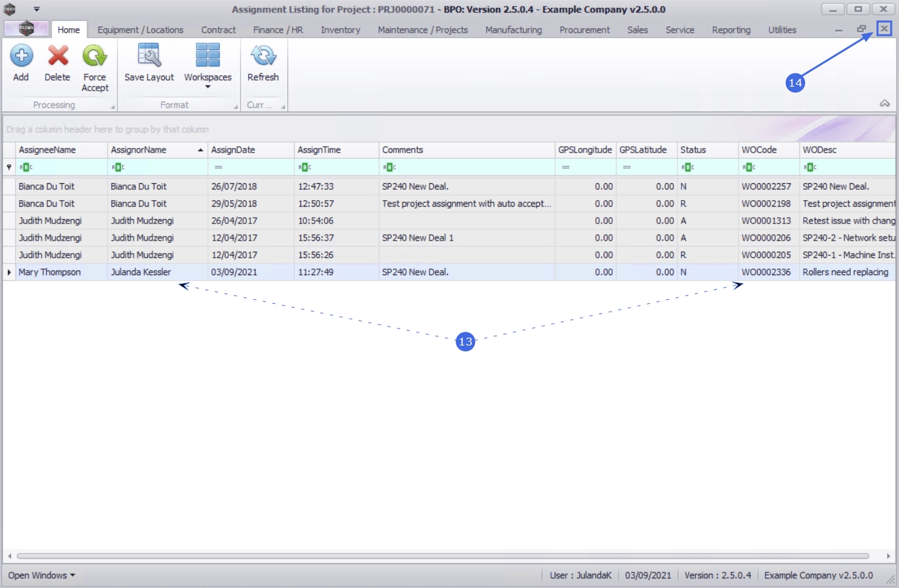The height and width of the screenshot is (588, 899).
Task: Select the 'SP240 New Deal 1' comment cell
Action: (467, 238)
